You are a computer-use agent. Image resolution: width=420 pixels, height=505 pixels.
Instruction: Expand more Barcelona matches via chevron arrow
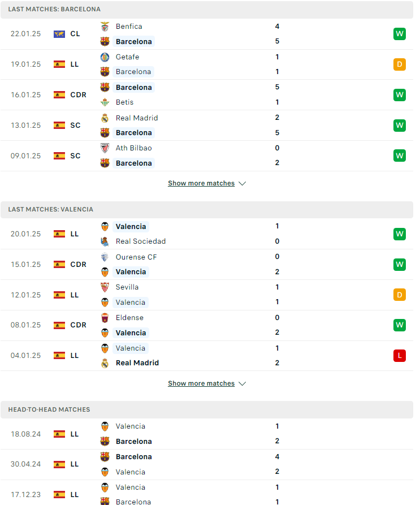pos(243,183)
